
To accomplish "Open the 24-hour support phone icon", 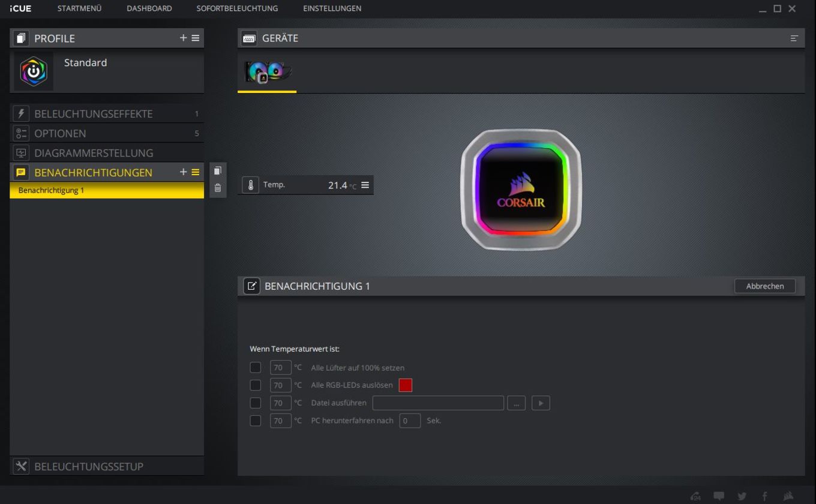I will tap(696, 496).
